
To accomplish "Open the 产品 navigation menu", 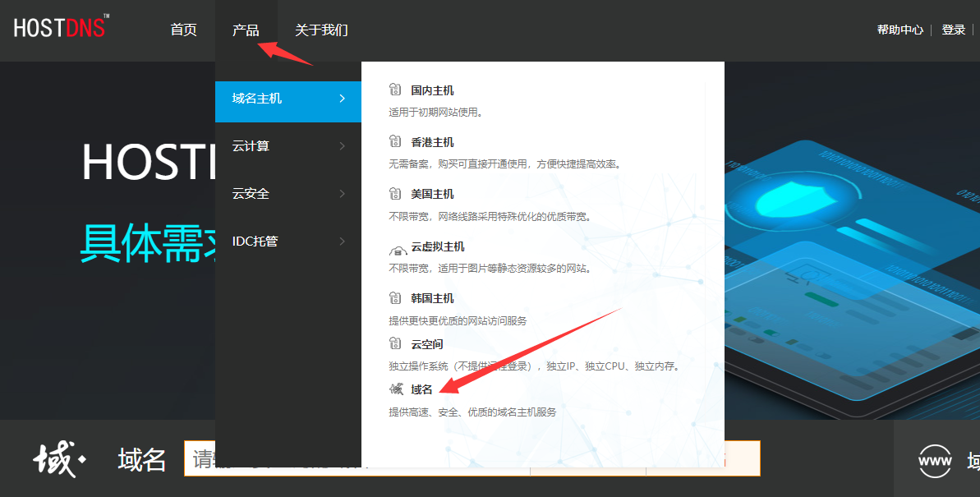I will 246,30.
